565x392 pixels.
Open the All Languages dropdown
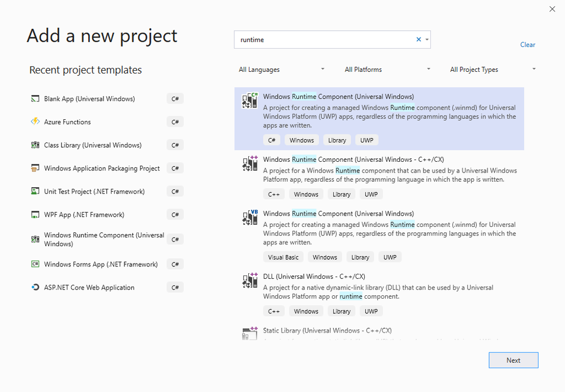click(x=282, y=70)
